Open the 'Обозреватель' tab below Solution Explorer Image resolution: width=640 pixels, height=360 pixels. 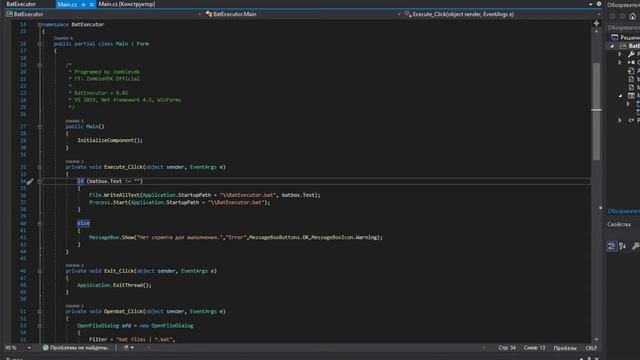tap(623, 211)
